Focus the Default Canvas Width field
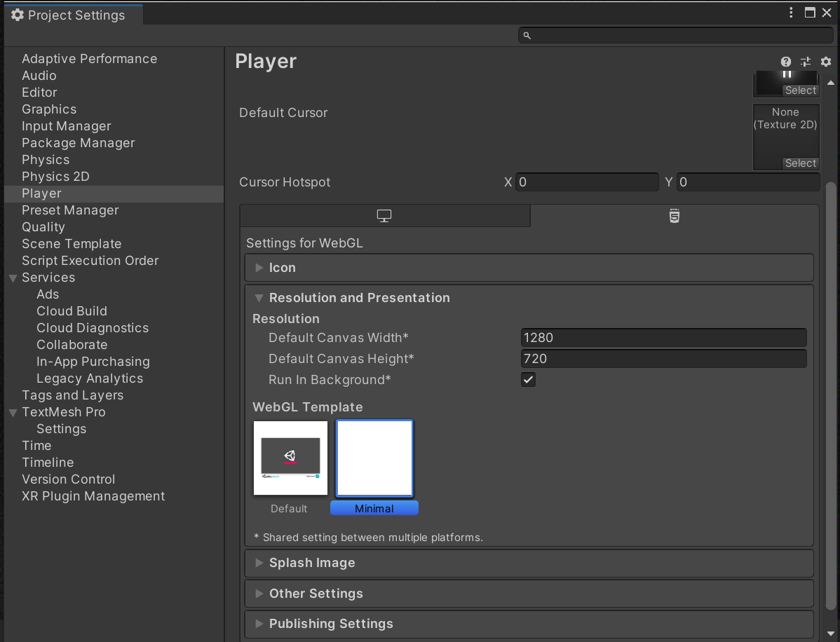840x642 pixels. point(664,338)
